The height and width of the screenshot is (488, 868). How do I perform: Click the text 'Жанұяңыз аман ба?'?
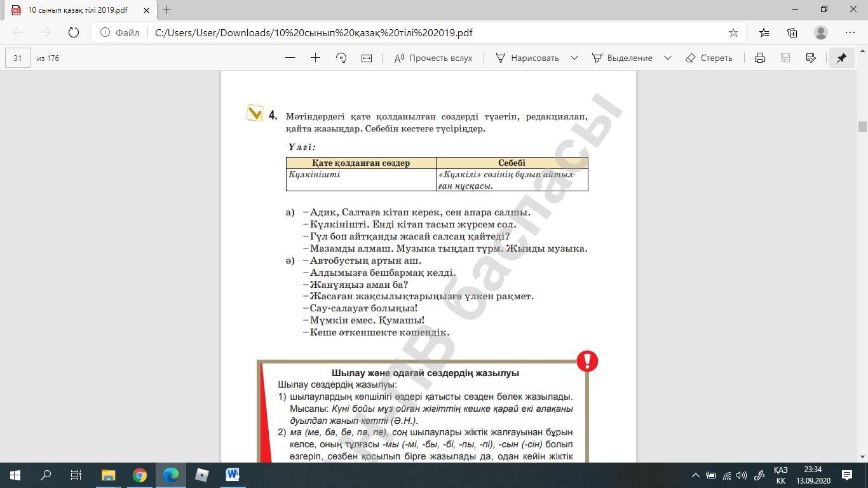[359, 285]
